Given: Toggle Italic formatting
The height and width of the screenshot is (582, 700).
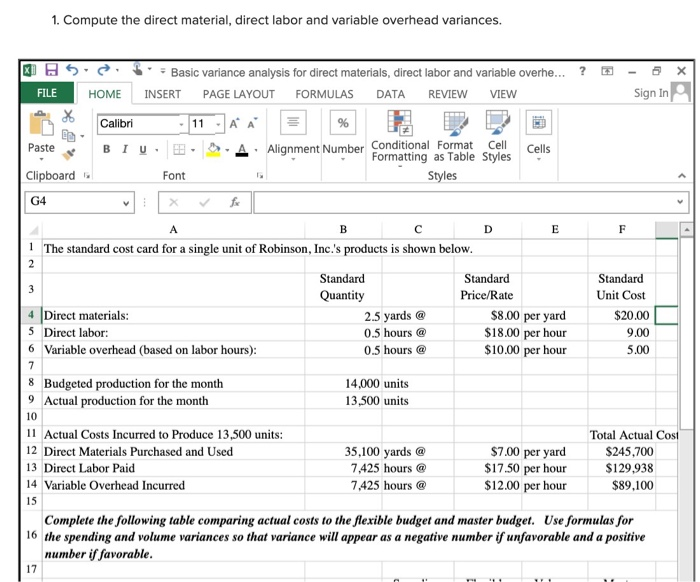Looking at the screenshot, I should tap(125, 149).
